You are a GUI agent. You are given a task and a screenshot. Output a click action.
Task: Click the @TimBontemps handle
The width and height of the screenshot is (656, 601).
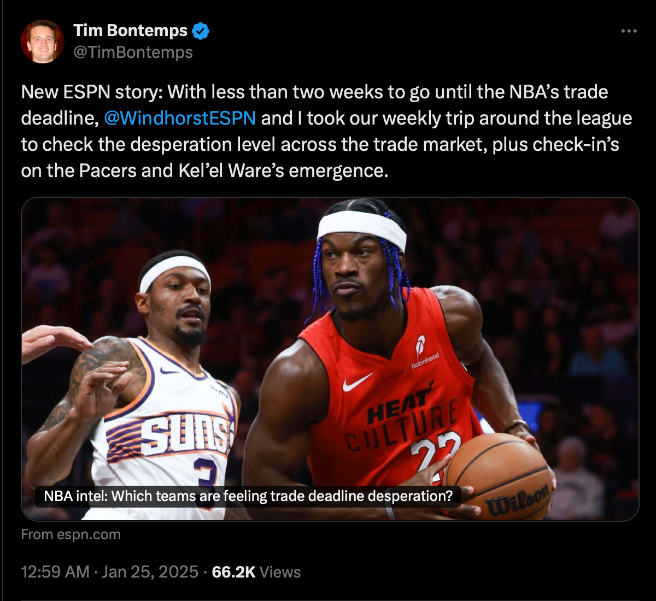click(133, 53)
